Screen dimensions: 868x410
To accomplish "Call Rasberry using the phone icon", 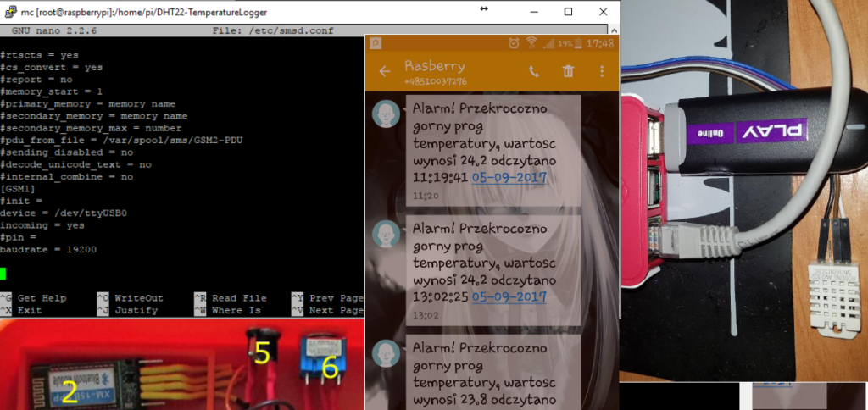I will coord(534,72).
